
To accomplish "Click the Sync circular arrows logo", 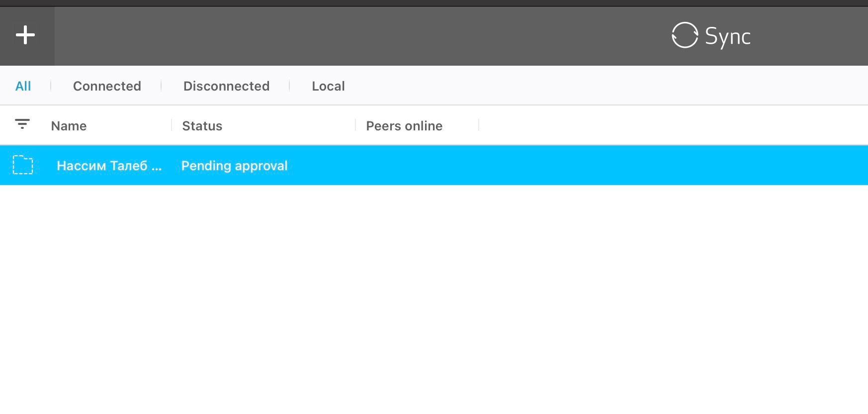I will coord(685,35).
